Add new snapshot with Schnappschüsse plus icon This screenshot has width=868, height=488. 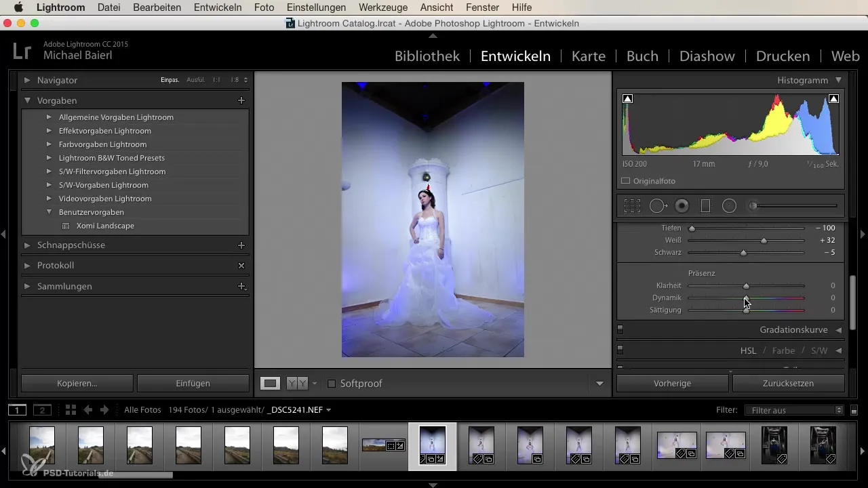241,245
